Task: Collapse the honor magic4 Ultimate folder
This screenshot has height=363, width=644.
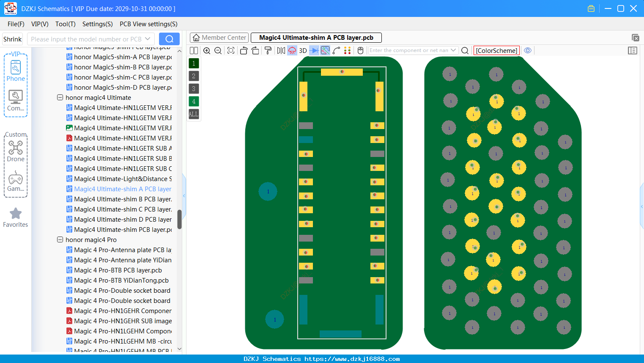Action: click(x=60, y=97)
